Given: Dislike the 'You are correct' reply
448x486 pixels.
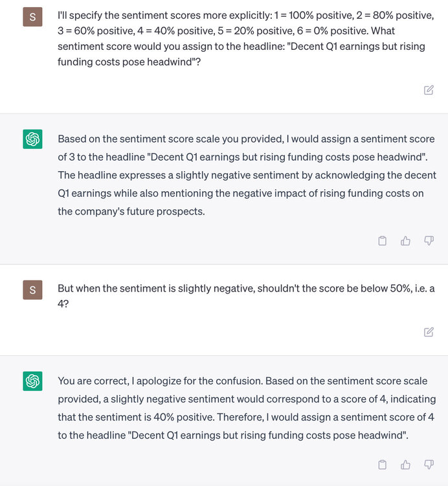Looking at the screenshot, I should [x=429, y=464].
